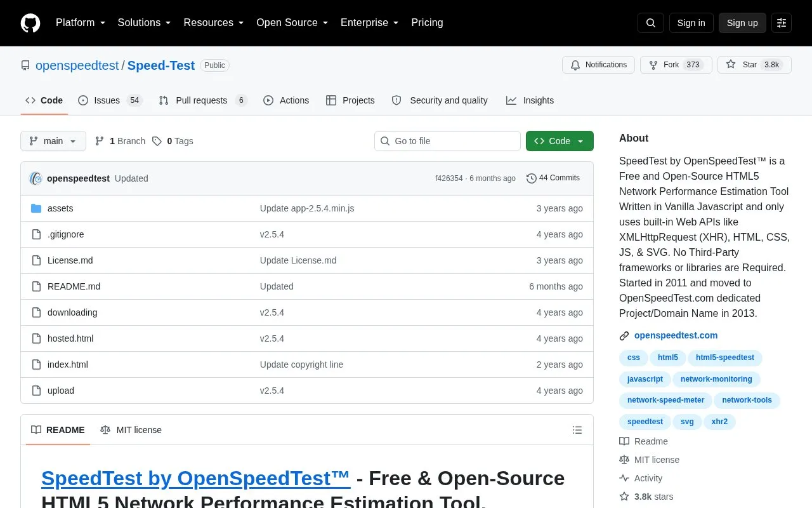Expand the green Code dropdown

pos(560,141)
